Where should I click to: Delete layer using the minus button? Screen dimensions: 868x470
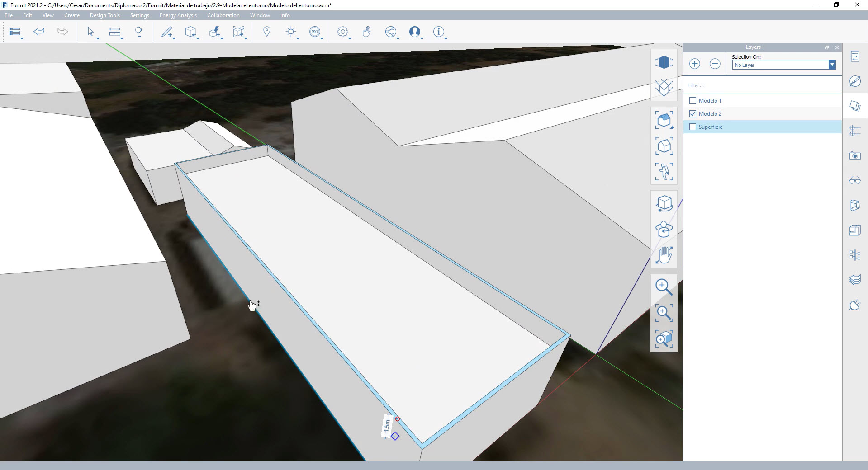[715, 64]
